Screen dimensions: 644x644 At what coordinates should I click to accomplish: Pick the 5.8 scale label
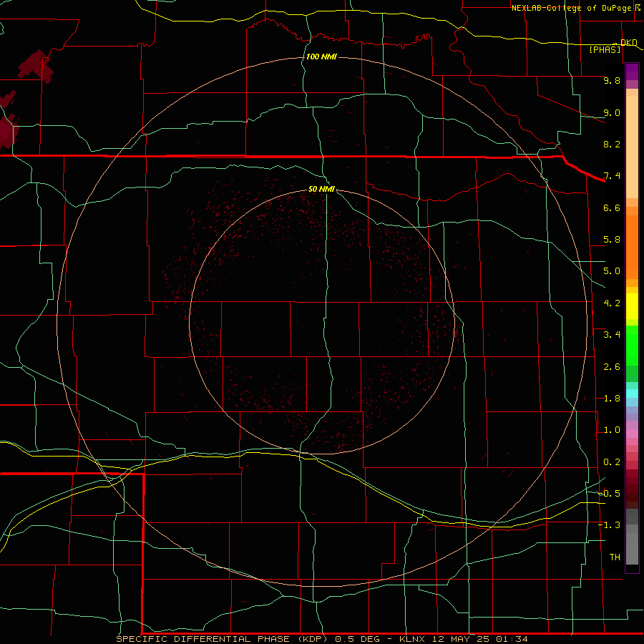(612, 240)
